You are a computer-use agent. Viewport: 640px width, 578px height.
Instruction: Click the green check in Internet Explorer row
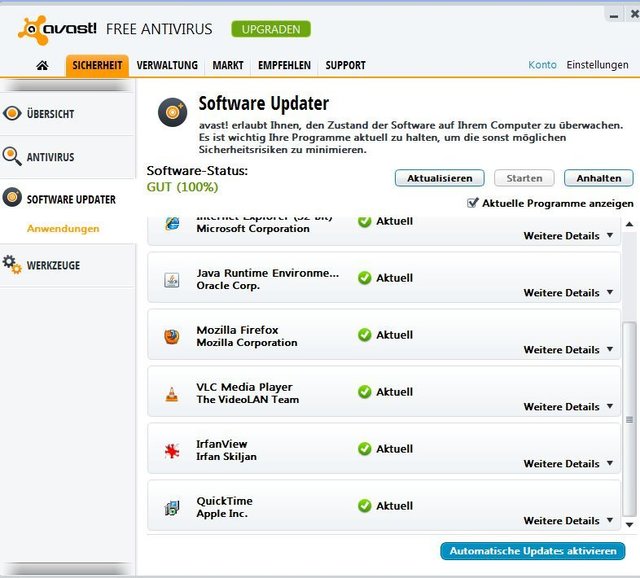coord(364,222)
